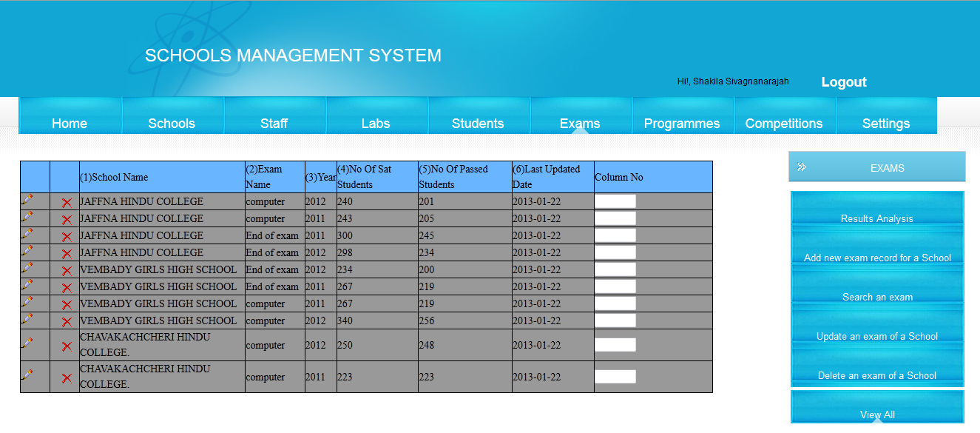Select Search an exam

coord(876,297)
